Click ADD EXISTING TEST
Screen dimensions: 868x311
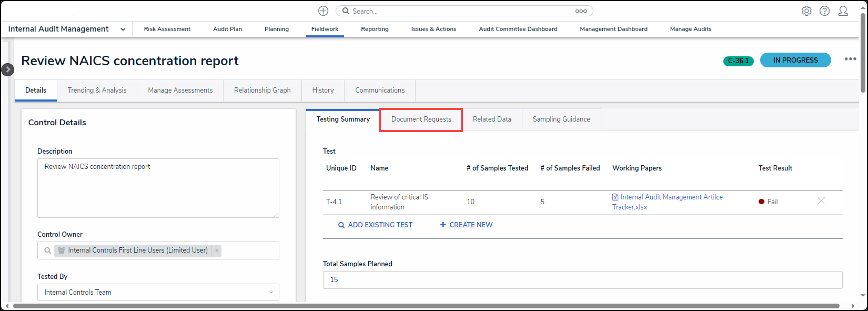375,225
